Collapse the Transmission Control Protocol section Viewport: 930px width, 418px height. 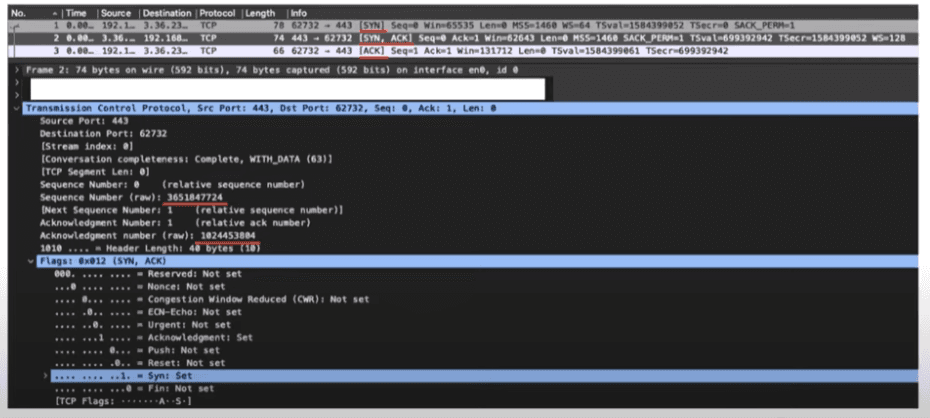coord(16,109)
